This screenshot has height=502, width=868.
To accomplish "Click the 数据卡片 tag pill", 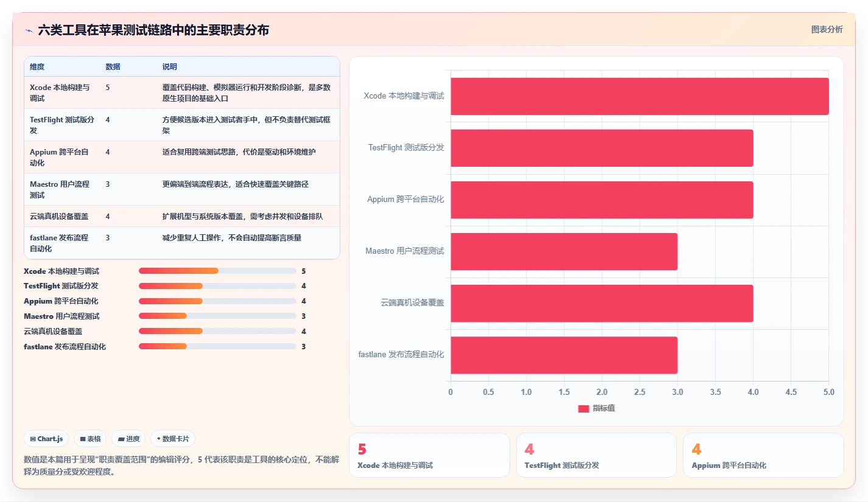I will (x=173, y=439).
